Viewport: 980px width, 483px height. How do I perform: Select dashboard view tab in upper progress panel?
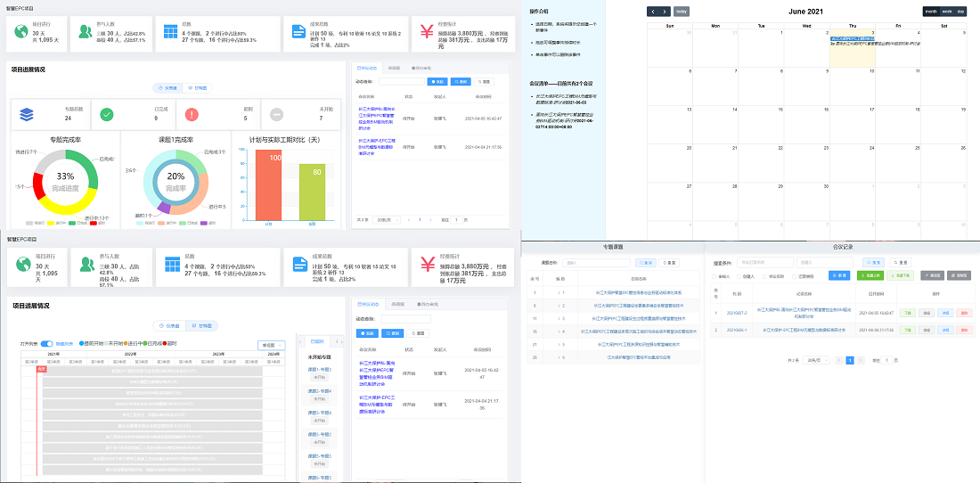click(x=168, y=88)
